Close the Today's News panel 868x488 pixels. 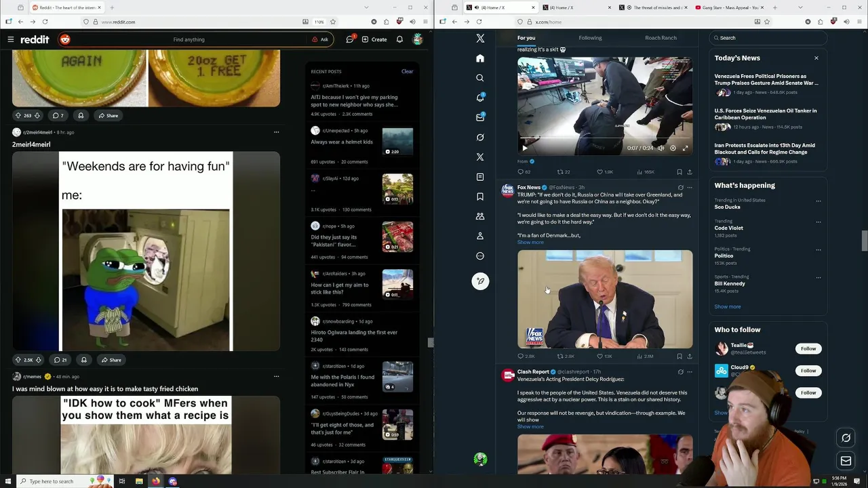pos(816,58)
